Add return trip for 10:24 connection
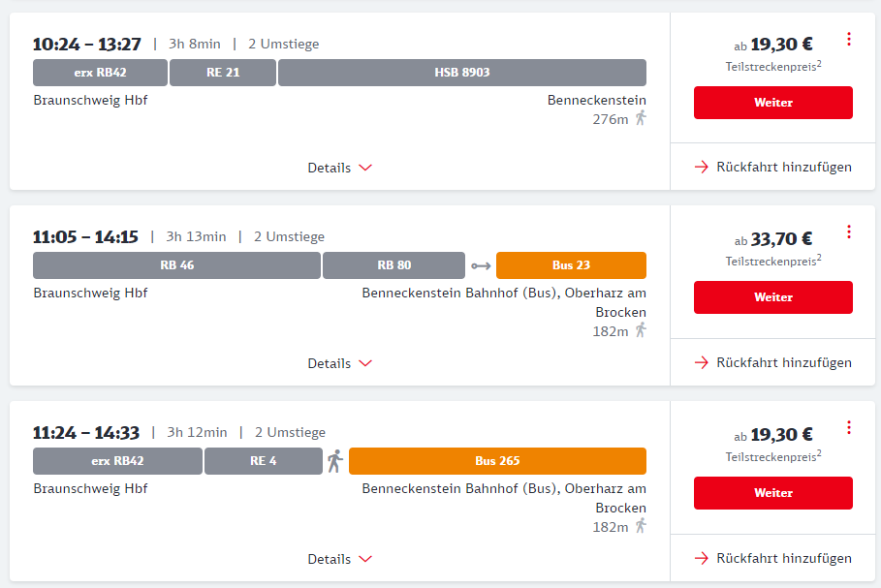Image resolution: width=881 pixels, height=588 pixels. point(773,167)
